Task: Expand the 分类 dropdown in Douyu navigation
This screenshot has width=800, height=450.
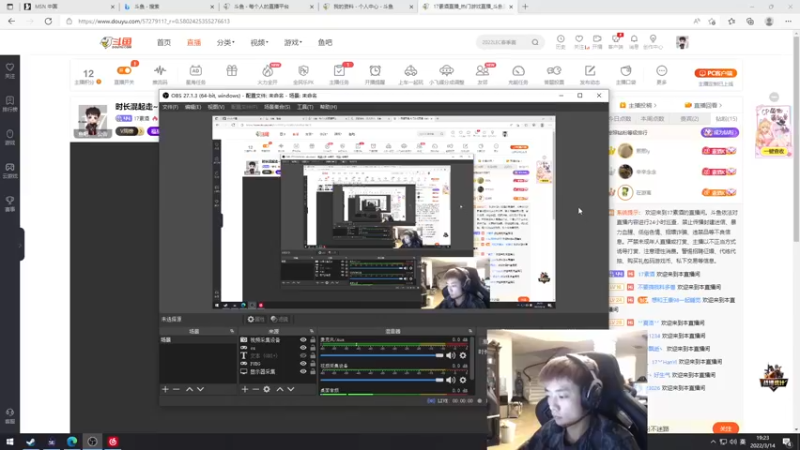Action: [x=226, y=42]
